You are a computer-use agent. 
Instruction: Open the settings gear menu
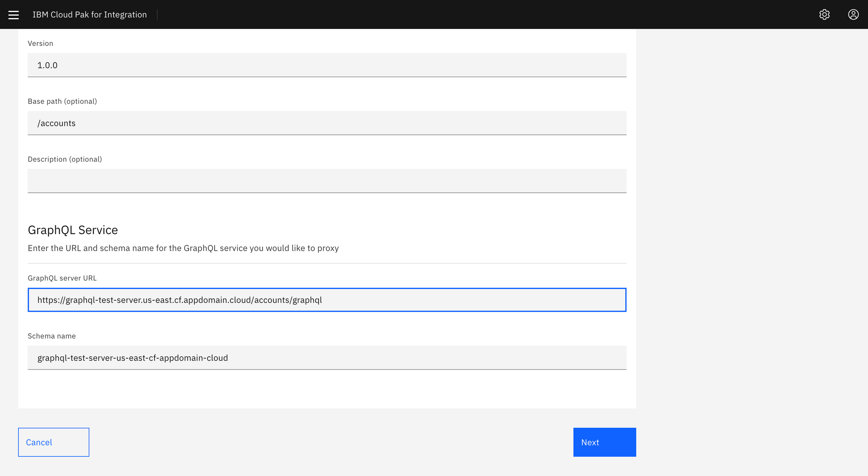[x=824, y=15]
